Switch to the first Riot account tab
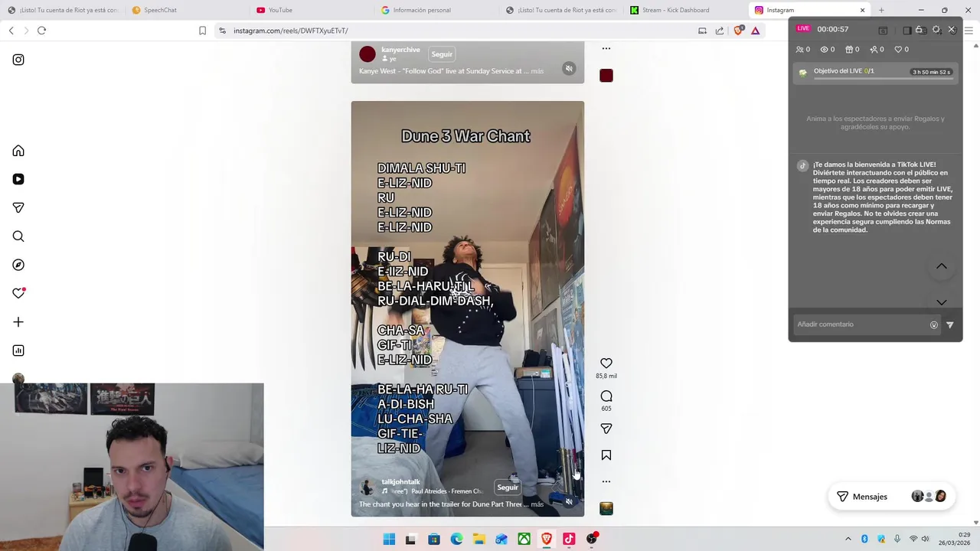Screen dimensions: 980x551 pos(62,10)
